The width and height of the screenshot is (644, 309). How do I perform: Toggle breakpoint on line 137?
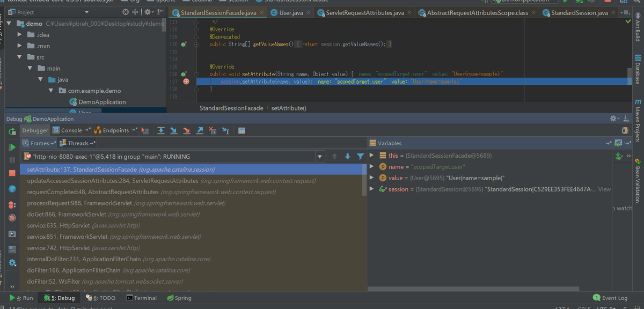(186, 82)
